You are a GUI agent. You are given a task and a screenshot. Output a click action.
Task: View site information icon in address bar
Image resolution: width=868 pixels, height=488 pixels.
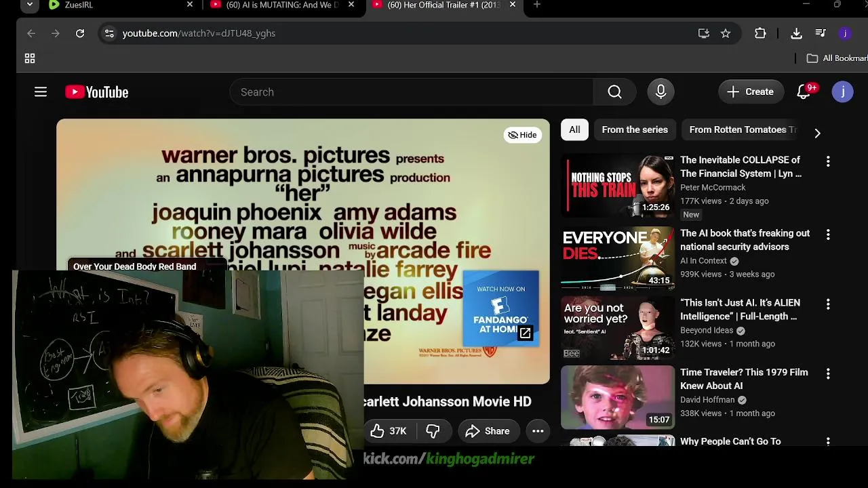(109, 33)
